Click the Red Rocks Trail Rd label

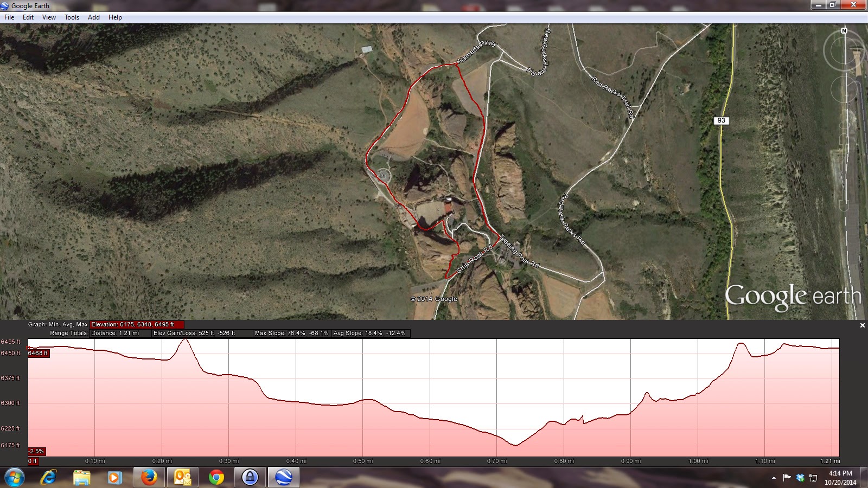612,97
